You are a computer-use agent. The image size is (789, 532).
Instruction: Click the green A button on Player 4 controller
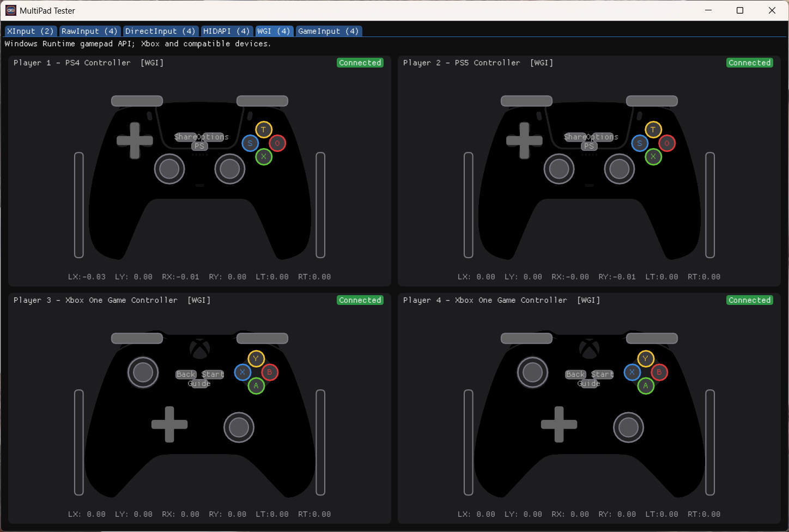click(646, 386)
